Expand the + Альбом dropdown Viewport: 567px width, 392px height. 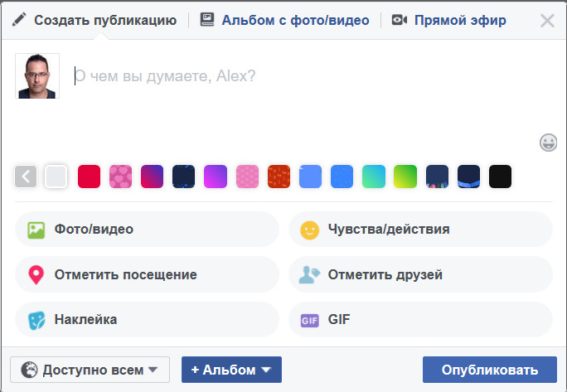231,370
